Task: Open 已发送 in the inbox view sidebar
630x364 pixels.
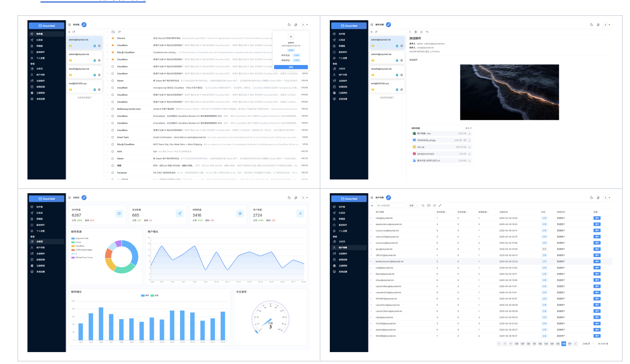Action: click(46, 40)
